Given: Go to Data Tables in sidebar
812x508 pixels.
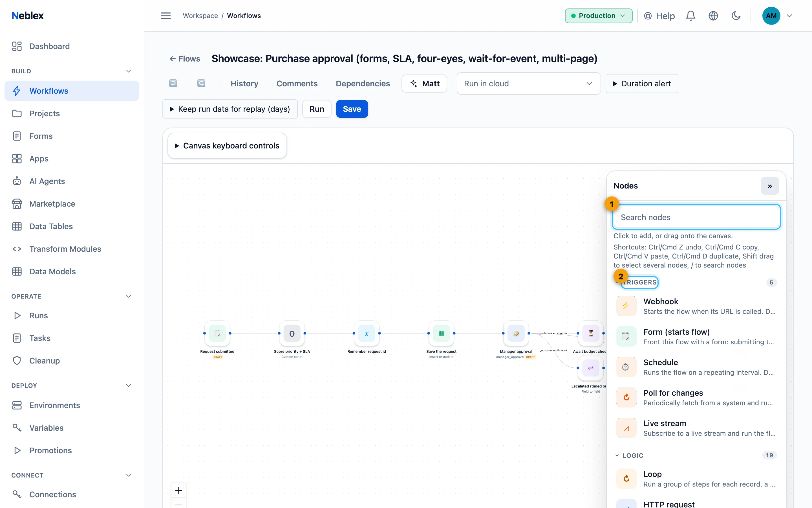Looking at the screenshot, I should [x=72, y=226].
